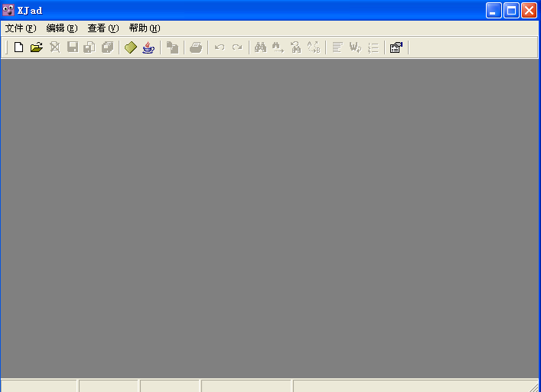Create a new file with the blank-page icon

pos(18,47)
